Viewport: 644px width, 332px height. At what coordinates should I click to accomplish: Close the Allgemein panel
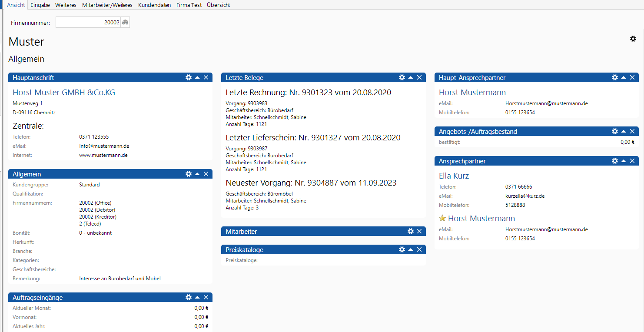click(206, 174)
